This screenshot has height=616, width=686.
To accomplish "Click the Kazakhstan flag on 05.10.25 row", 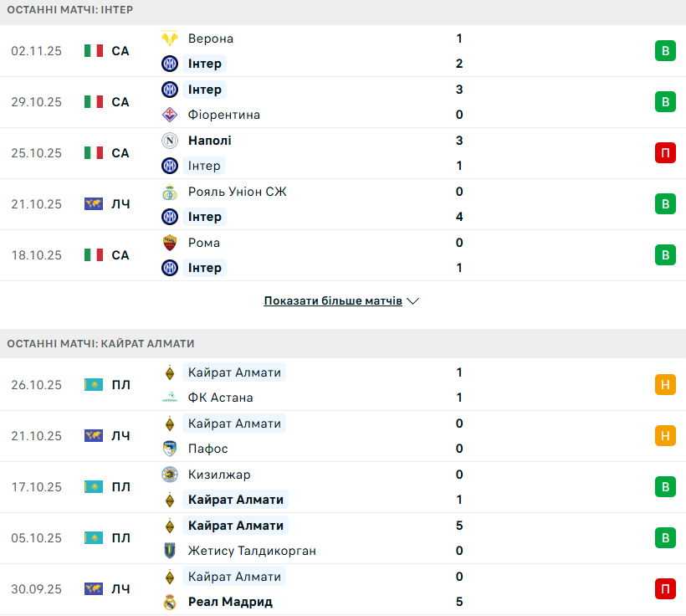I will [93, 538].
